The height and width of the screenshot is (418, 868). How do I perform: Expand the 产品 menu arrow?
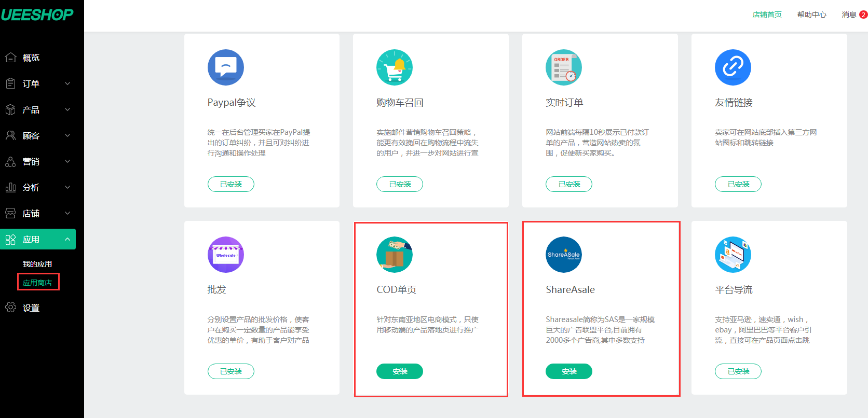click(x=67, y=109)
